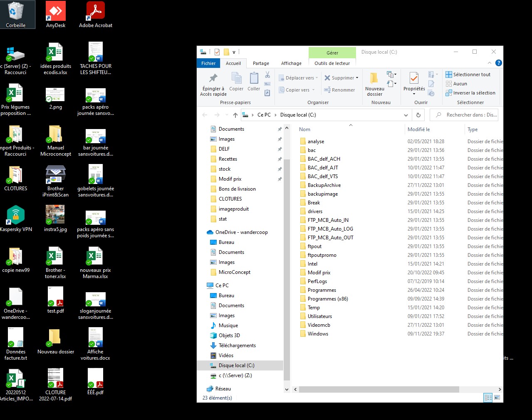Click the Cut scissors icon in the ribbon
The width and height of the screenshot is (532, 420).
point(267,75)
